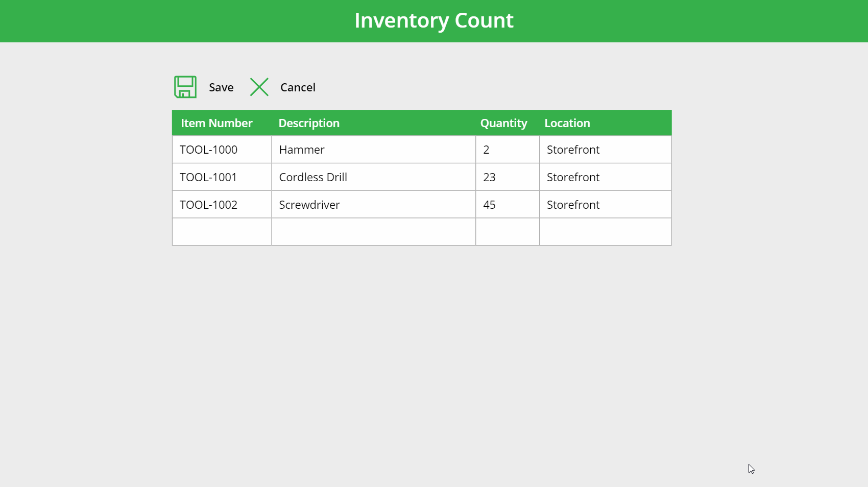The image size is (868, 487).
Task: Edit the Hammer description field
Action: [x=373, y=150]
